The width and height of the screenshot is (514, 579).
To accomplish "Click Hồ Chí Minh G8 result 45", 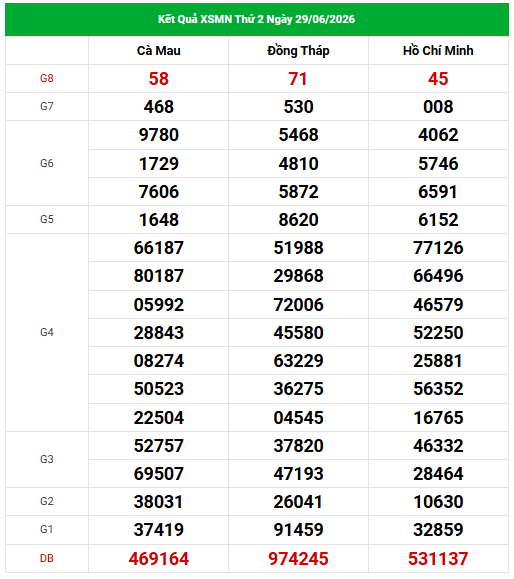I will coord(438,79).
